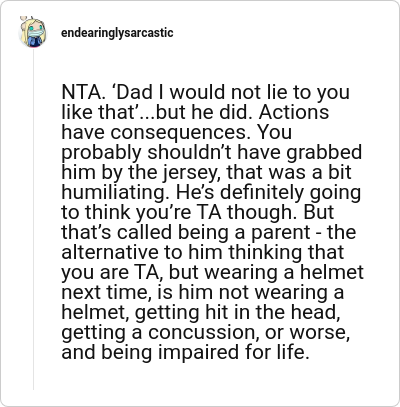Viewport: 400px width, 407px height.
Task: Click the phrase "or worse" in the comment
Action: [x=307, y=333]
